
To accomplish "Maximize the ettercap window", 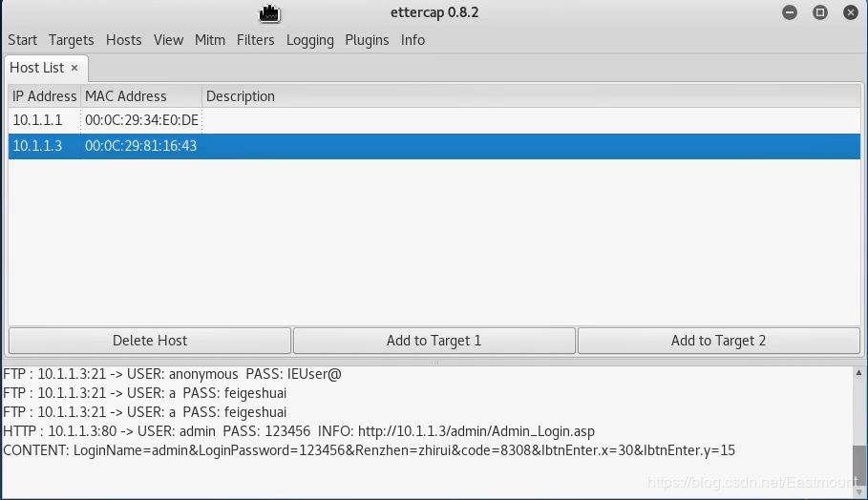I will pos(819,12).
